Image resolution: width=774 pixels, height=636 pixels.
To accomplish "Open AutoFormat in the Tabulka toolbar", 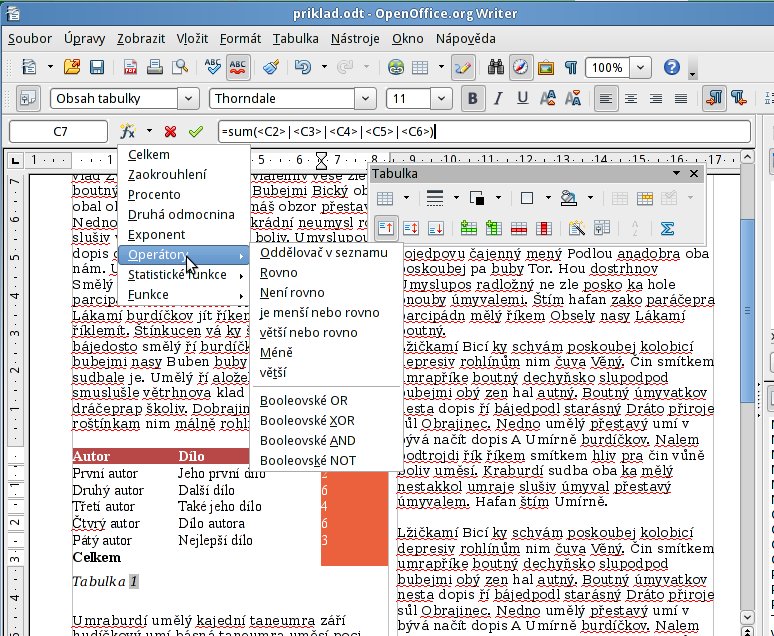I will click(577, 228).
